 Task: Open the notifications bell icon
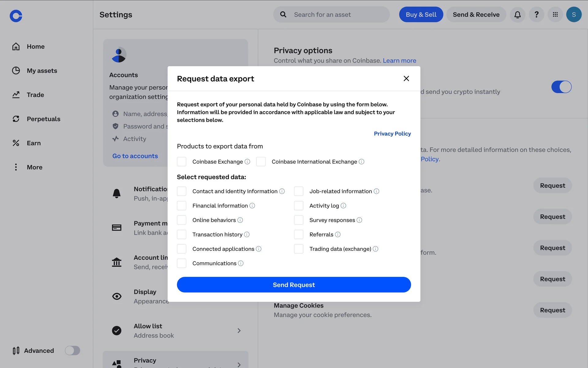click(517, 15)
